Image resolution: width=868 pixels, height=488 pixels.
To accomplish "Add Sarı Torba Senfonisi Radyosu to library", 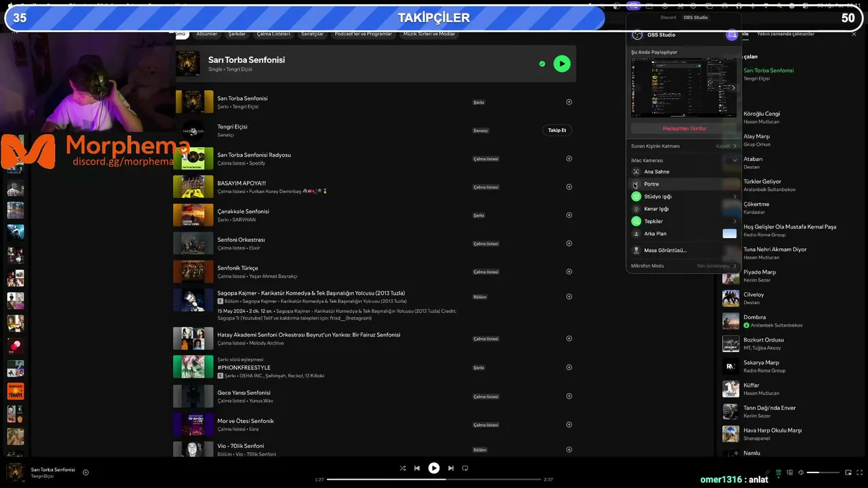I will coord(569,159).
